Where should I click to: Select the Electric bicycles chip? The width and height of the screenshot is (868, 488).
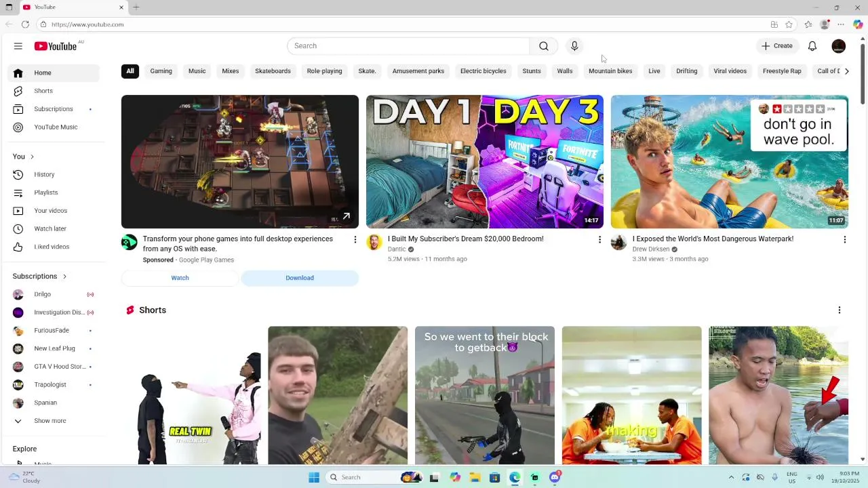pos(484,71)
